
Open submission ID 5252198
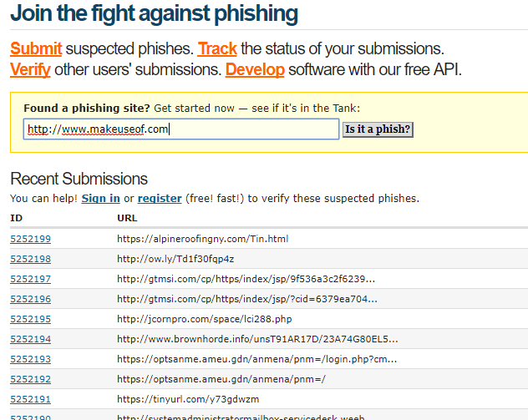(30, 259)
